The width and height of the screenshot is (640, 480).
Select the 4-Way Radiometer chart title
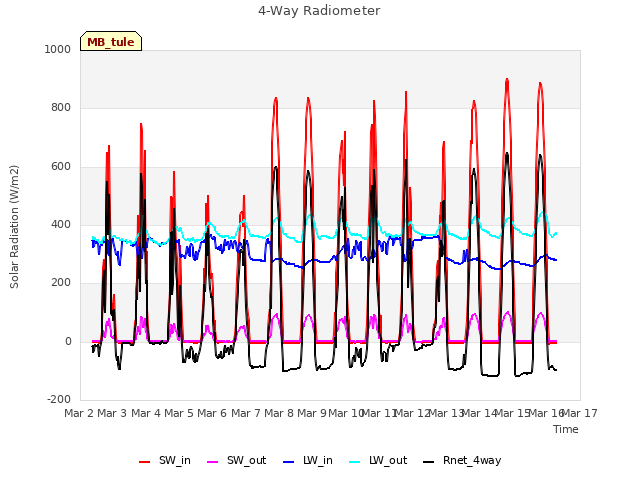(319, 11)
